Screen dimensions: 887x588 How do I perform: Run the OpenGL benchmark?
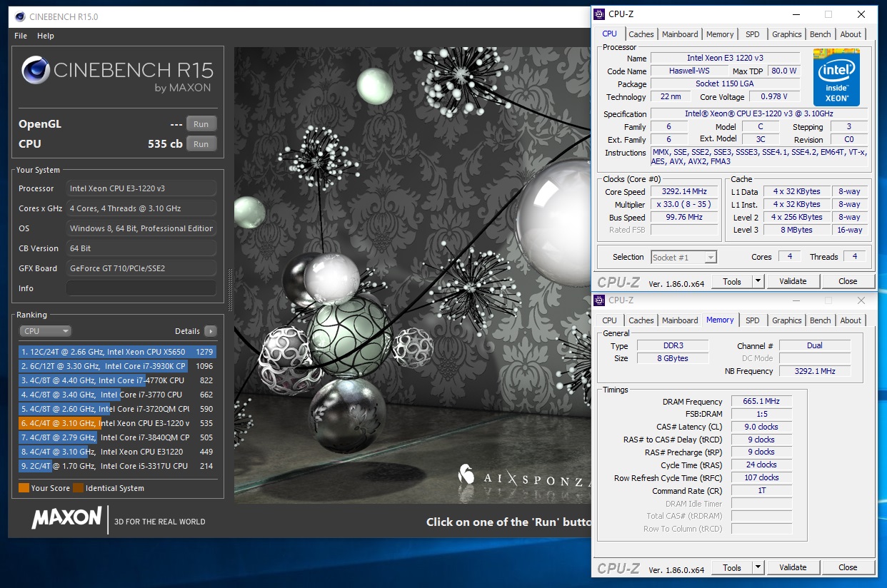coord(201,124)
